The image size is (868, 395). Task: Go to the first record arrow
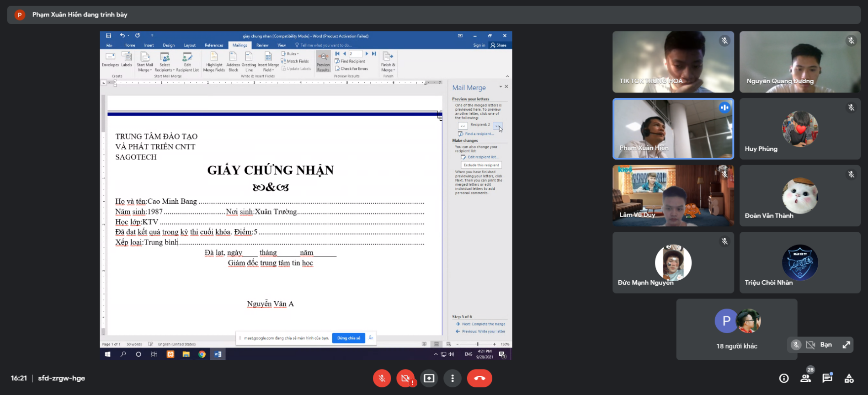(x=337, y=53)
